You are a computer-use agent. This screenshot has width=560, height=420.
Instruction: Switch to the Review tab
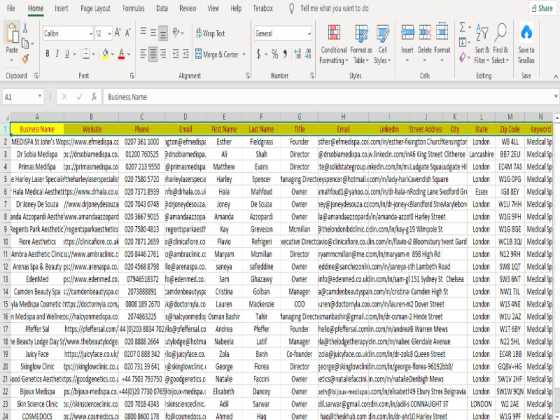coord(188,8)
